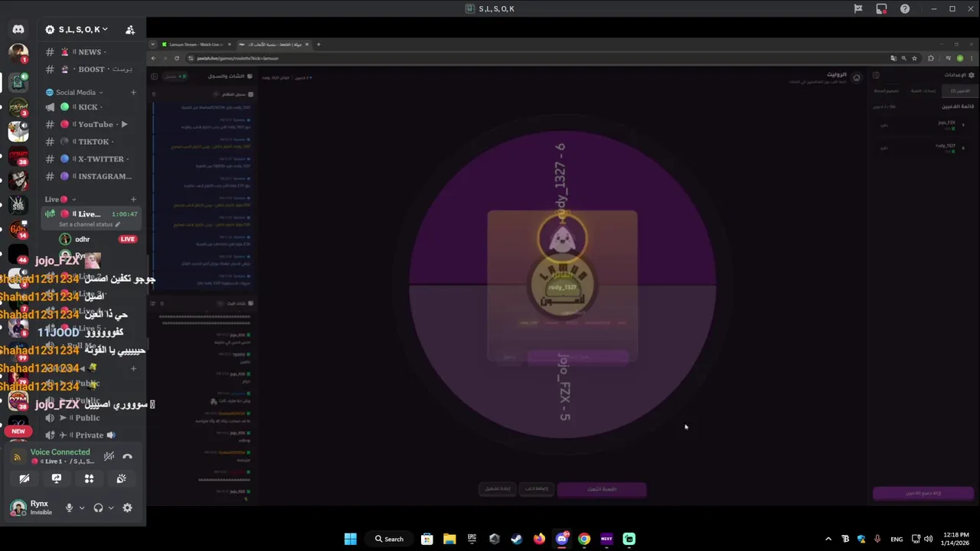Select the Lemon Stream browser tab
The height and width of the screenshot is (551, 980).
point(195,44)
